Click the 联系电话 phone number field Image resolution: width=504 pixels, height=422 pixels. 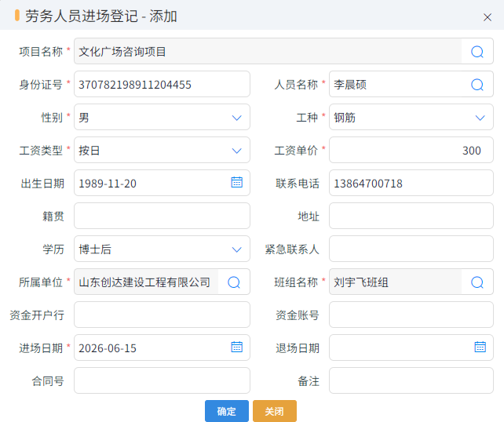tap(411, 183)
